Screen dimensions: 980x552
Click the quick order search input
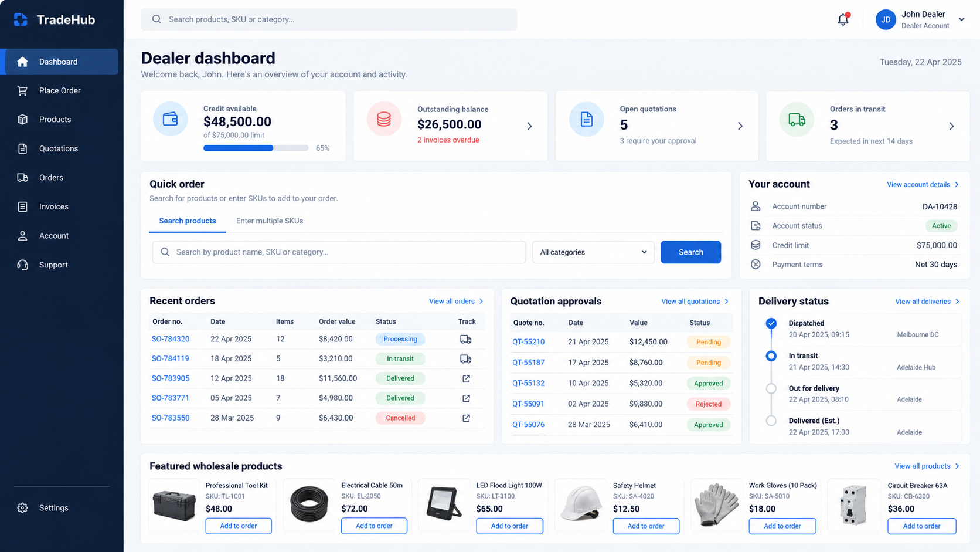[339, 252]
